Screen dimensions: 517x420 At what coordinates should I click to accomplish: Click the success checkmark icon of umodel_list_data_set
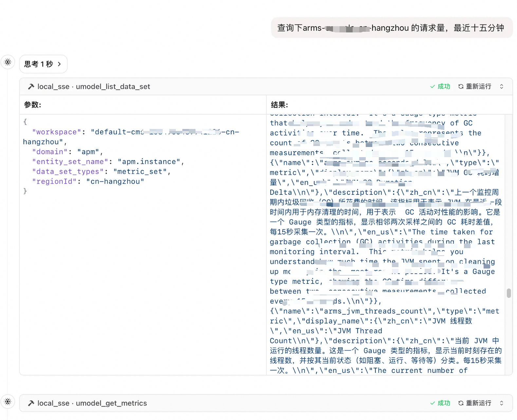(433, 86)
